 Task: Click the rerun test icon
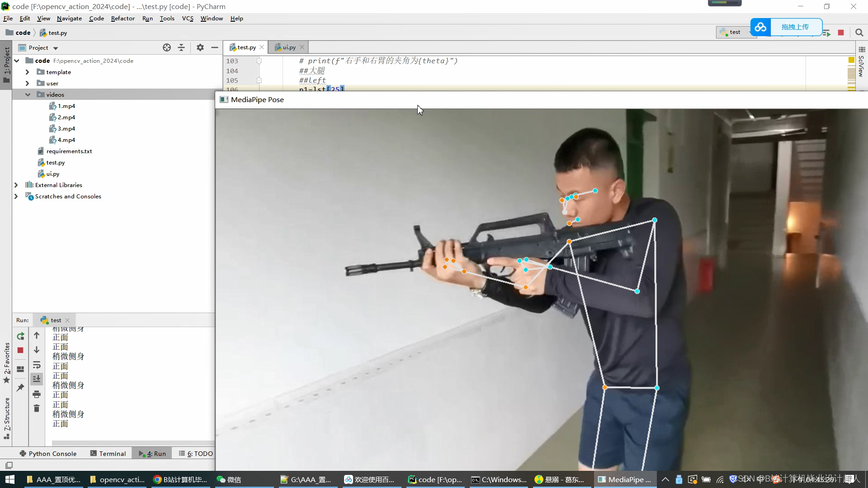pos(20,336)
